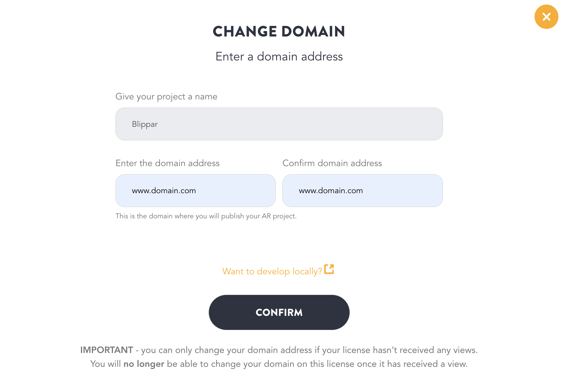Click the "Confirm domain address" label

332,163
